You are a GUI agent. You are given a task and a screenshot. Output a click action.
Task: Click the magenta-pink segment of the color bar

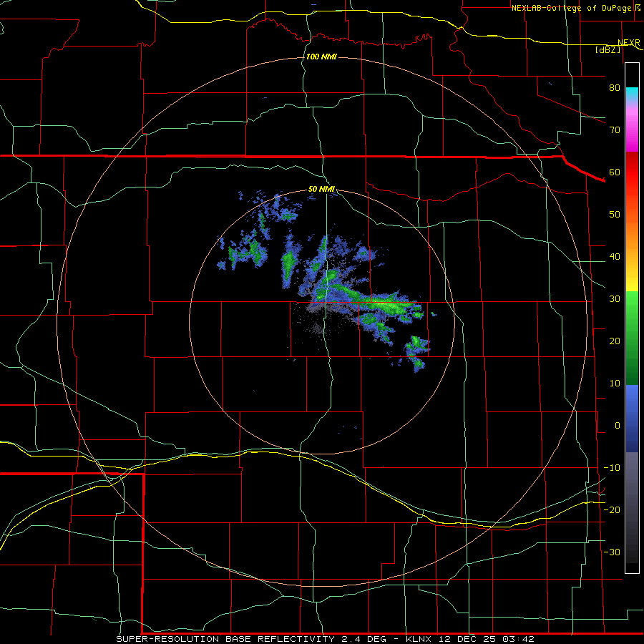[x=632, y=127]
